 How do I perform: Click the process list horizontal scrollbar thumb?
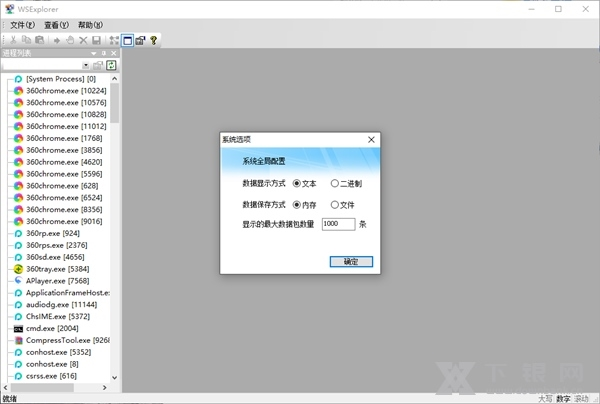42,388
